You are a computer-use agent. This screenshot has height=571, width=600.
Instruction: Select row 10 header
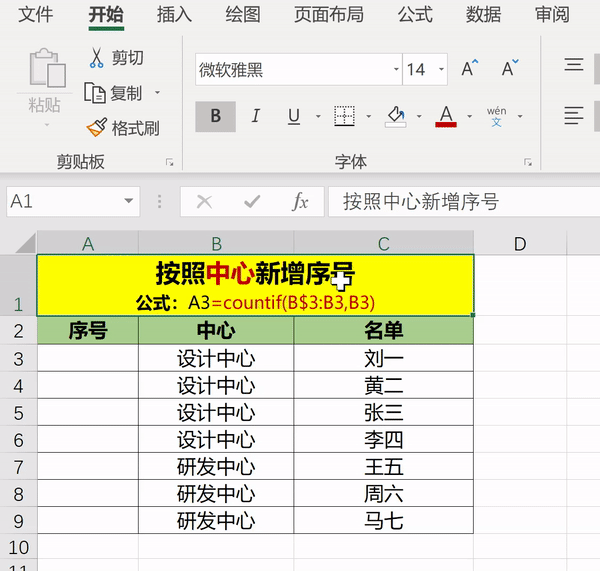pos(18,547)
